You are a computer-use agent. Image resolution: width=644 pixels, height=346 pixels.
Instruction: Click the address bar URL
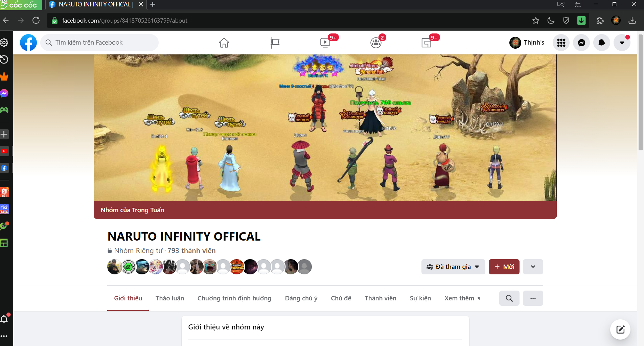(x=125, y=21)
